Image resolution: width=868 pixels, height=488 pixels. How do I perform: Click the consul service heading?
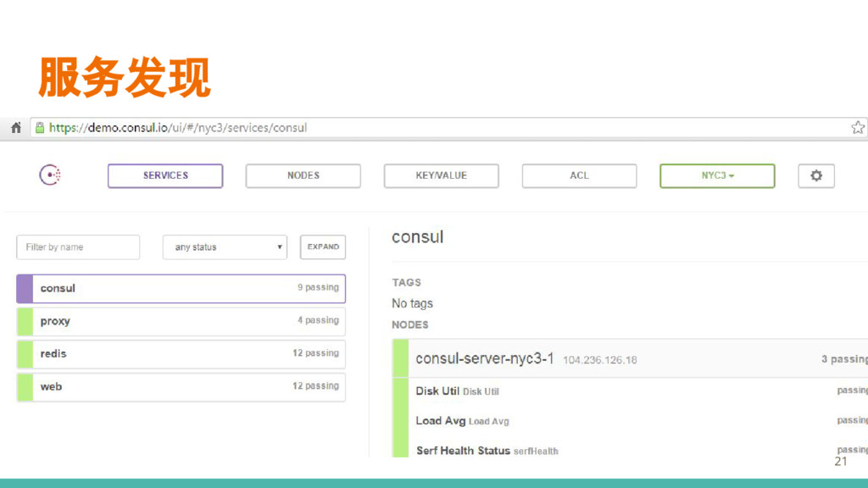point(418,237)
